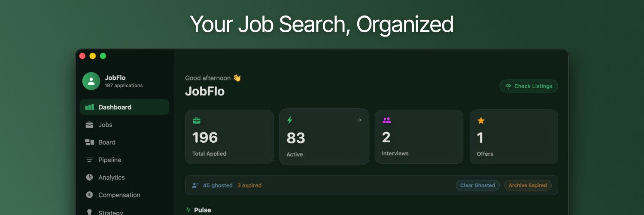Image resolution: width=644 pixels, height=215 pixels.
Task: Open the Interviews card showing 2
Action: 419,137
